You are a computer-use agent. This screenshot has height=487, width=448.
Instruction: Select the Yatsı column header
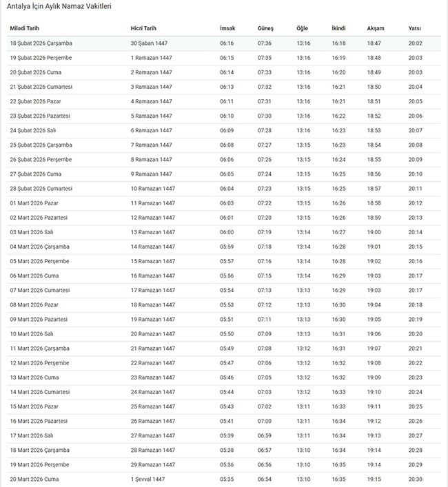[414, 28]
